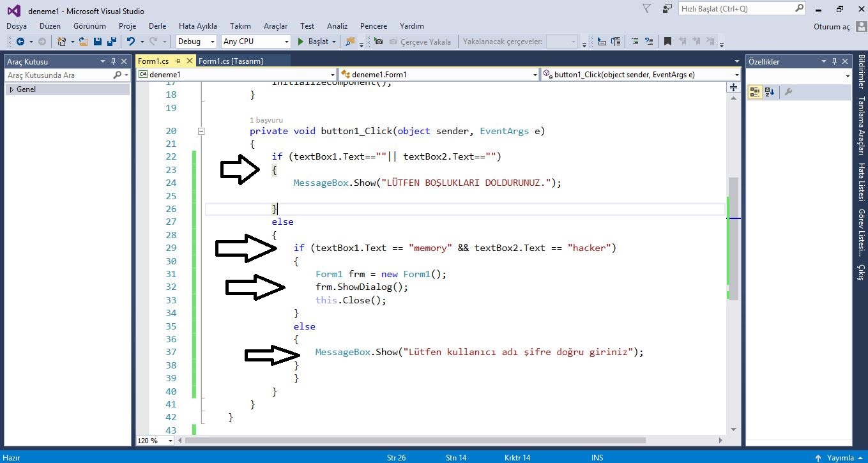868x463 pixels.
Task: Open the Düzen menu
Action: pos(50,26)
